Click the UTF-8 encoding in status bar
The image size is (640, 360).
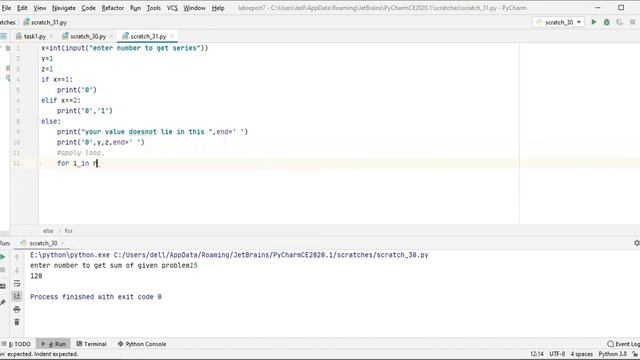pos(557,354)
